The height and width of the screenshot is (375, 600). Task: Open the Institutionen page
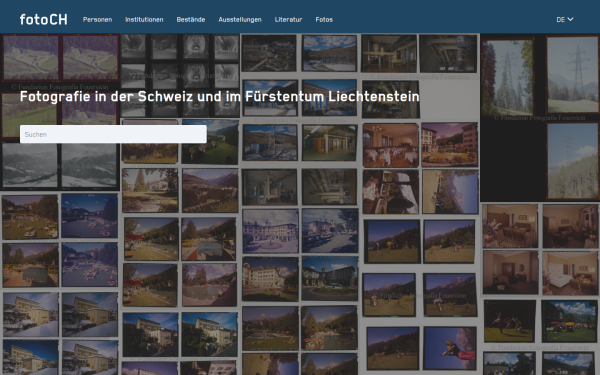(x=144, y=20)
